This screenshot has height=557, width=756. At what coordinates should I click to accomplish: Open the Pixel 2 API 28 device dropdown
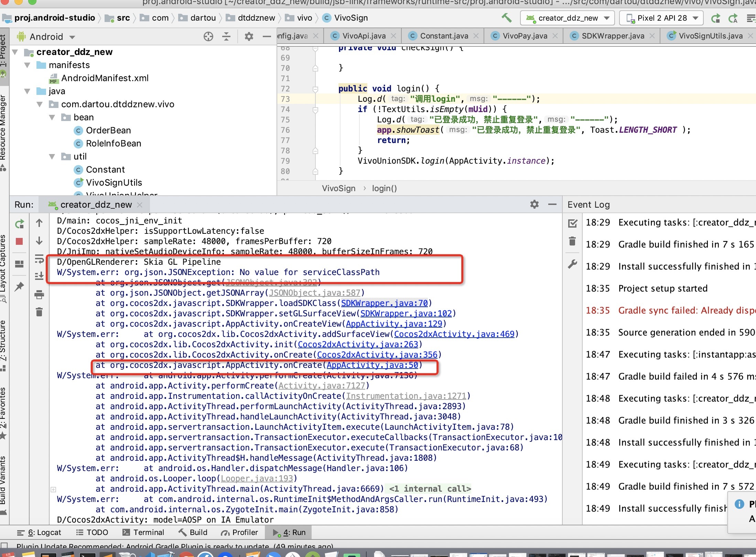tap(661, 18)
